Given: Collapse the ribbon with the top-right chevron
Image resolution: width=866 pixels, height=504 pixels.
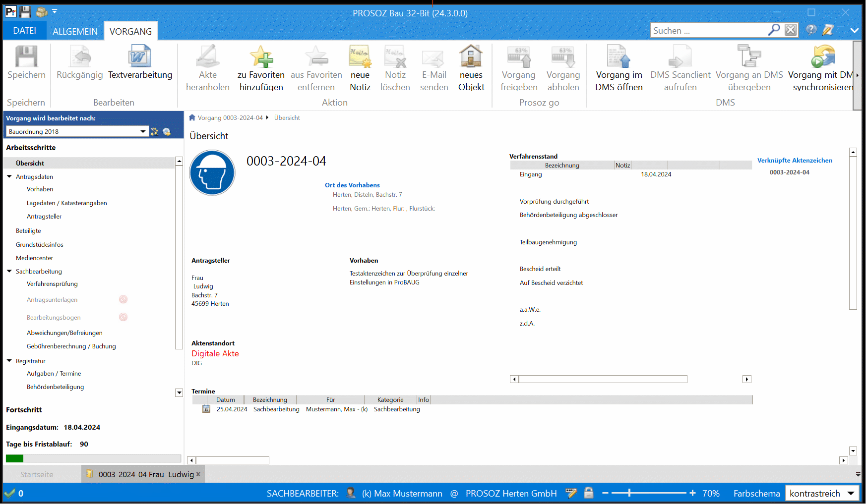Looking at the screenshot, I should (855, 30).
